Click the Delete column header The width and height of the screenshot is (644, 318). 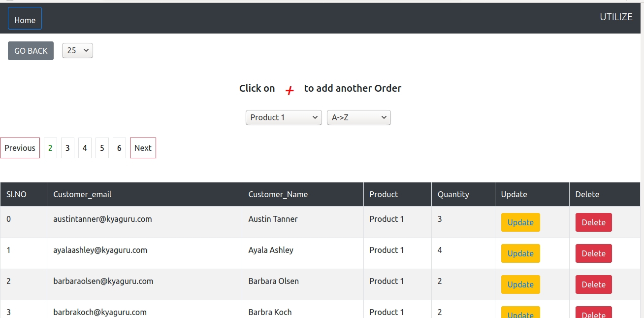[605, 194]
